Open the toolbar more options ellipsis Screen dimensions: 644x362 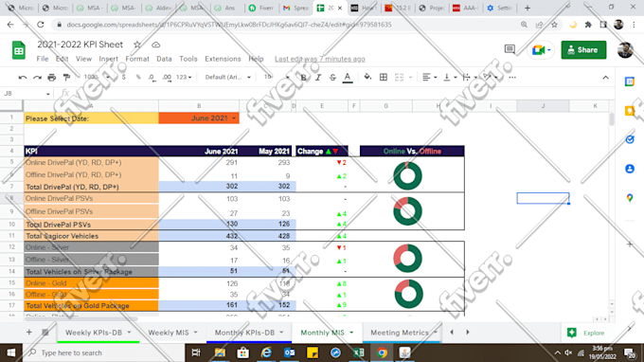coord(512,78)
